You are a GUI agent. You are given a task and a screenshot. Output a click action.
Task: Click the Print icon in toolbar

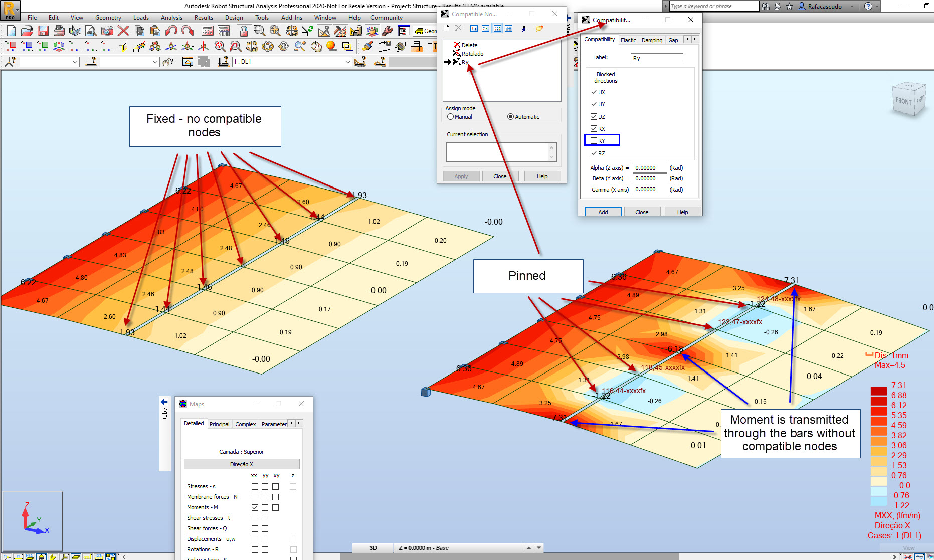[59, 31]
